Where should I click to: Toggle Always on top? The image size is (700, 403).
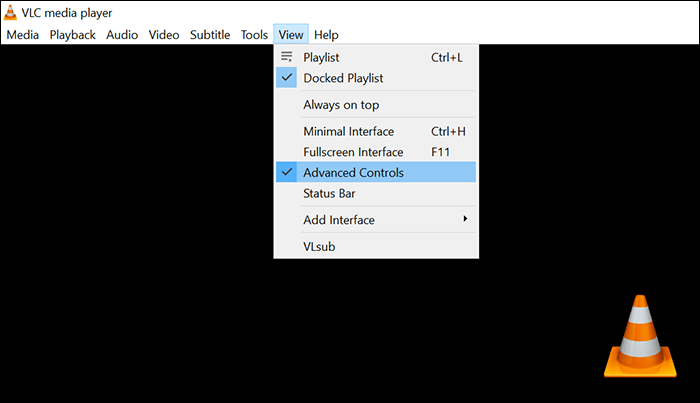341,105
